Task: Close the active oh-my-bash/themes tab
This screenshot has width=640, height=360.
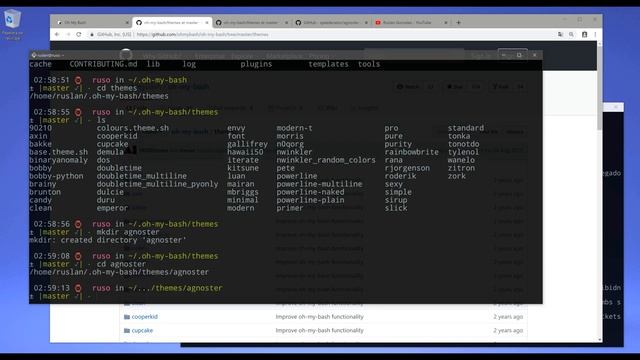Action: click(x=207, y=22)
